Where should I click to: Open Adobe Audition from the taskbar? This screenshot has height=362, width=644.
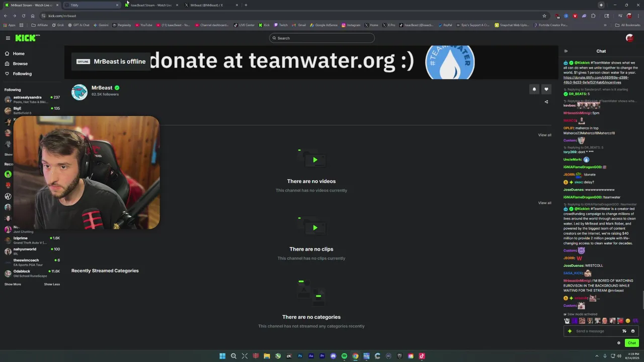click(x=311, y=356)
